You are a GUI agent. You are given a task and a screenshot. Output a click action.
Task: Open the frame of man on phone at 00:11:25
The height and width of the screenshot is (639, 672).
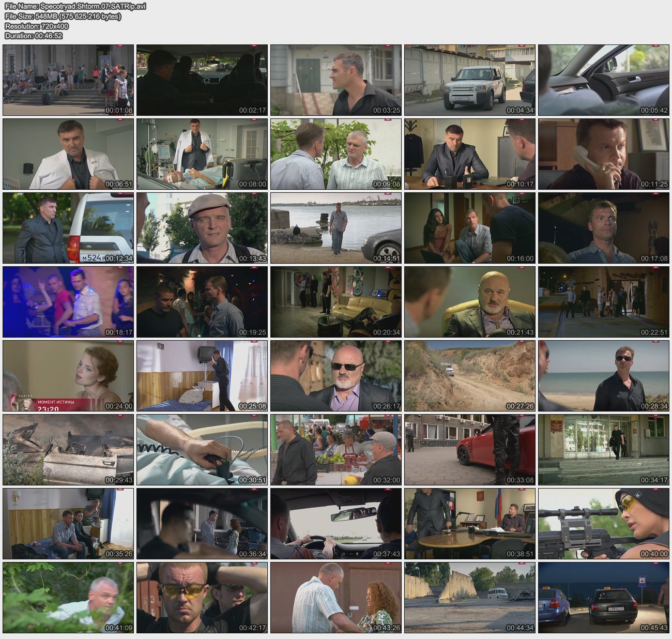[603, 154]
